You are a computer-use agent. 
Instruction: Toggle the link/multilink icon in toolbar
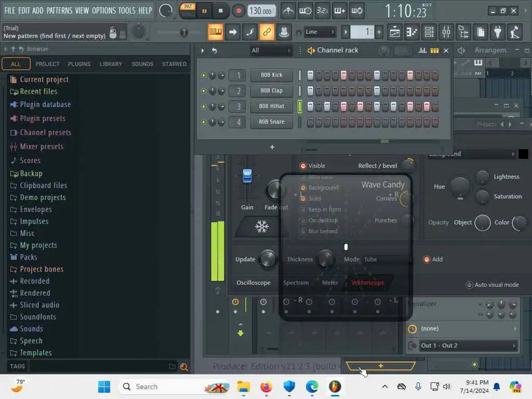point(267,32)
